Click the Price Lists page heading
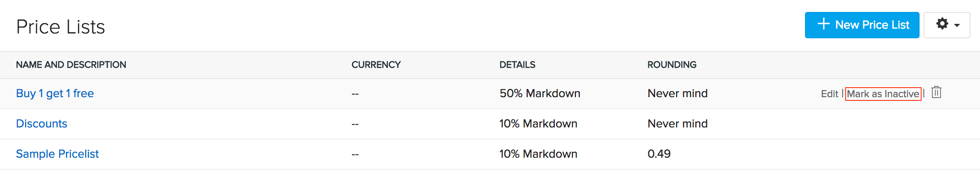This screenshot has height=192, width=980. (60, 27)
